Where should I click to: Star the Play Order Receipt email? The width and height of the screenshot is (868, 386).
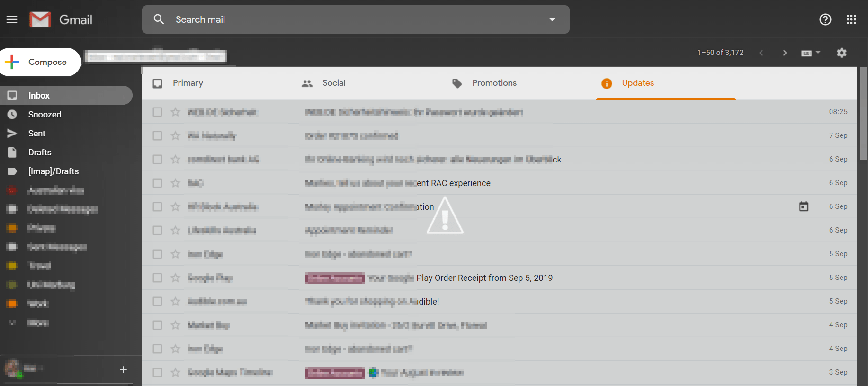(176, 278)
